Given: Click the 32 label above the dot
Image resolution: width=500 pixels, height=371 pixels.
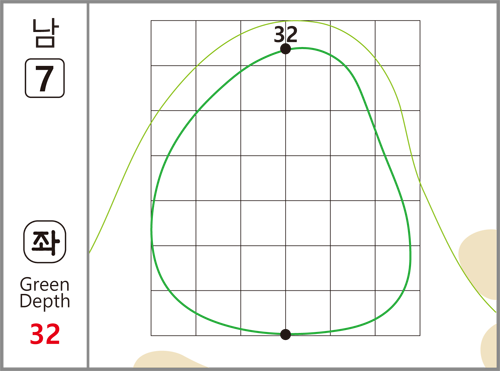Looking at the screenshot, I should tap(285, 34).
